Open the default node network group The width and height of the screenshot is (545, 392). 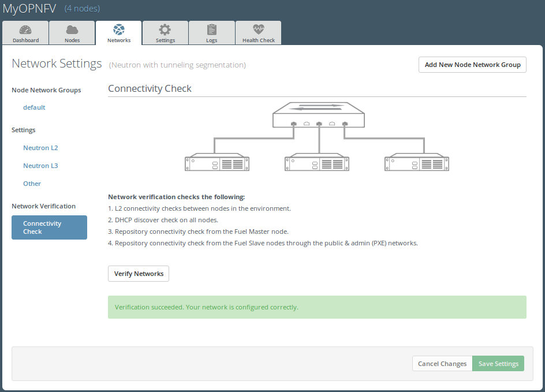tap(34, 107)
